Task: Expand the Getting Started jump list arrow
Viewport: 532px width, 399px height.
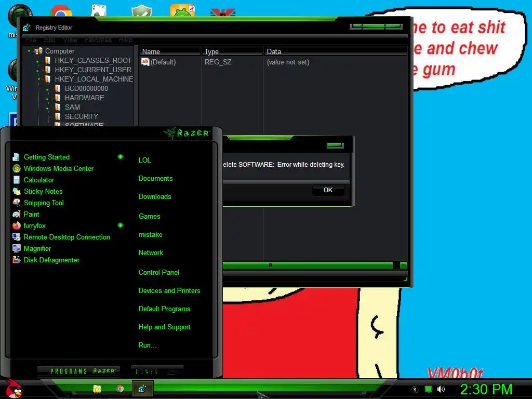Action: (121, 157)
